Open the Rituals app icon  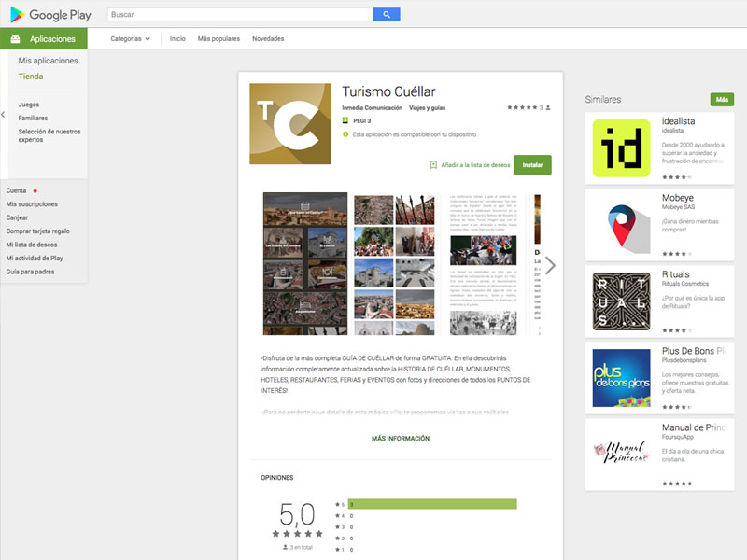621,301
